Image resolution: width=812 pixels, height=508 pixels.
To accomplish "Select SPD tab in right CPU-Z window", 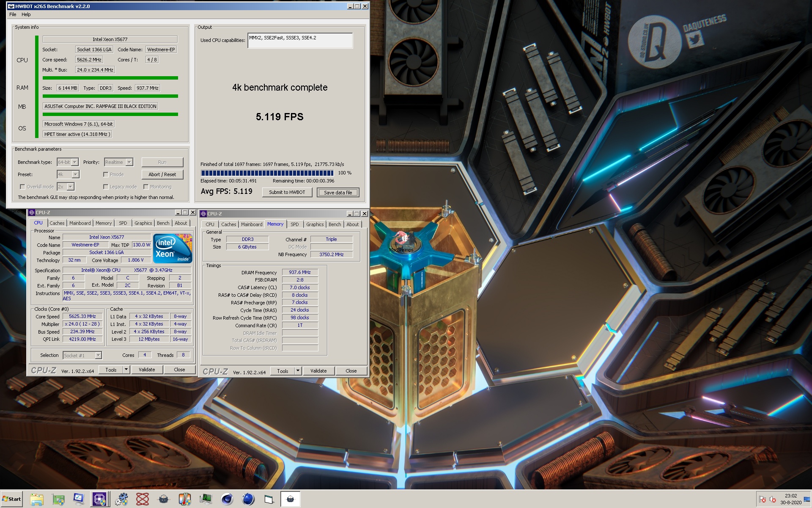I will (295, 224).
